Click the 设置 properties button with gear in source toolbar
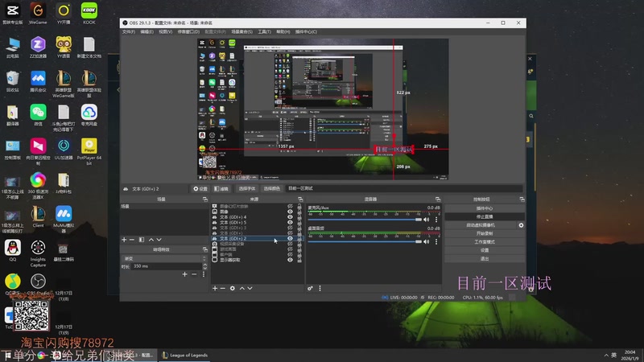Image resolution: width=644 pixels, height=362 pixels. coord(200,188)
